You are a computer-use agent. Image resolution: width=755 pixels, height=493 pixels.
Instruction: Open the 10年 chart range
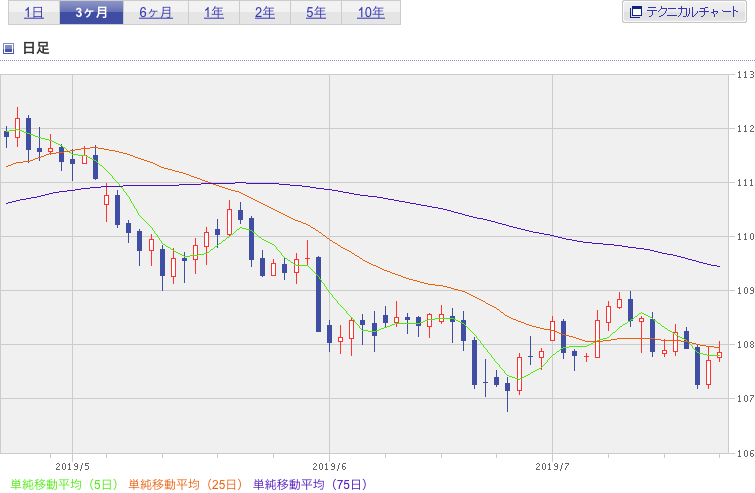click(x=371, y=13)
